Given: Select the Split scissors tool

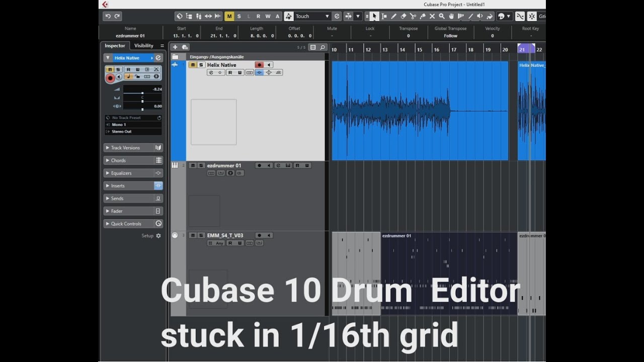Looking at the screenshot, I should coord(413,16).
